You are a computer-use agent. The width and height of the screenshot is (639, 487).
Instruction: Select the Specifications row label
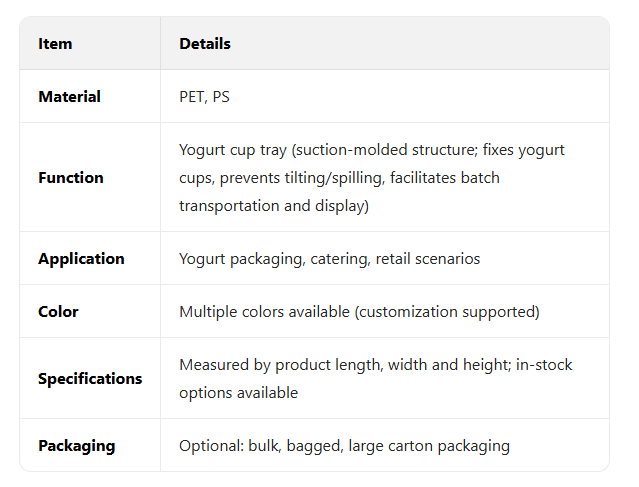click(x=90, y=379)
